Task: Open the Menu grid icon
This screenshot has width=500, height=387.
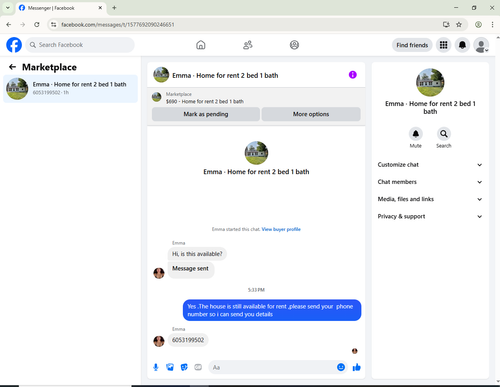Action: click(443, 45)
